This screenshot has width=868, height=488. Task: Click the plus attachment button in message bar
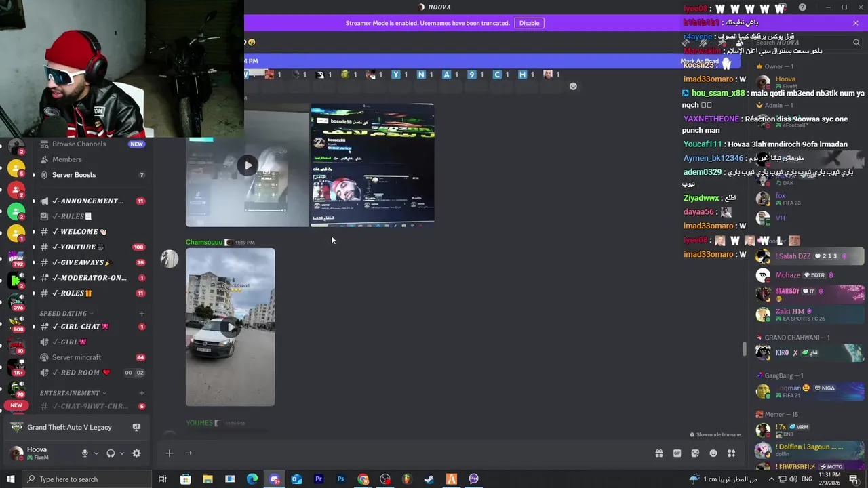click(x=170, y=453)
